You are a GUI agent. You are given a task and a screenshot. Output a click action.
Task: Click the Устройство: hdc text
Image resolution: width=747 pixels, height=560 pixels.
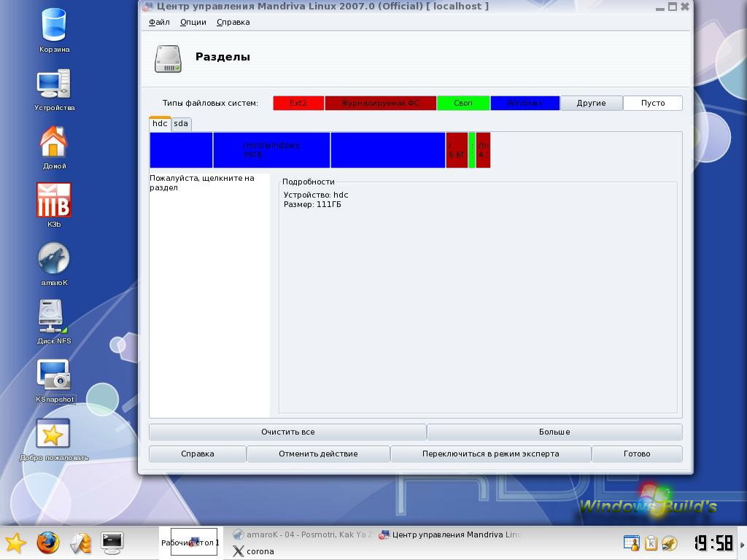[x=316, y=195]
